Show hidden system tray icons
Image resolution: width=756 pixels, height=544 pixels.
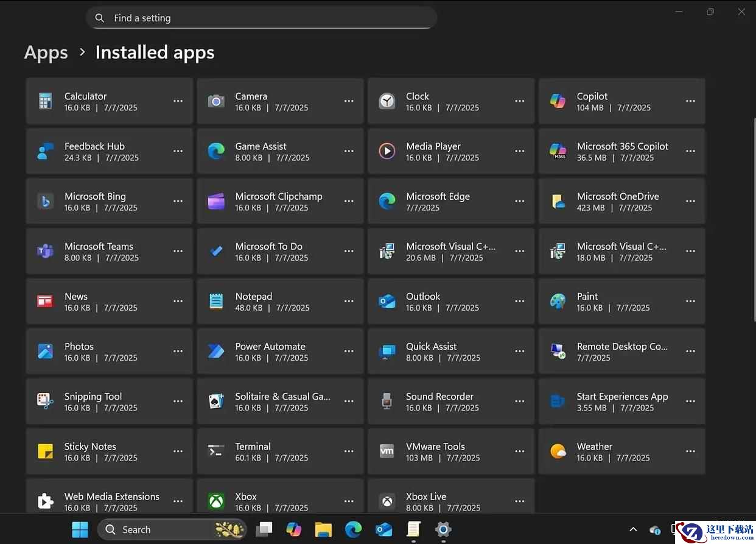point(633,529)
